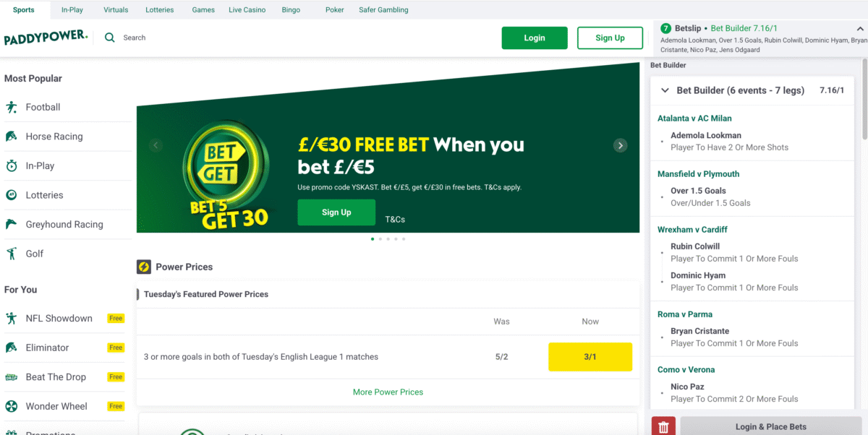Click the red trash bin icon

pos(663,426)
